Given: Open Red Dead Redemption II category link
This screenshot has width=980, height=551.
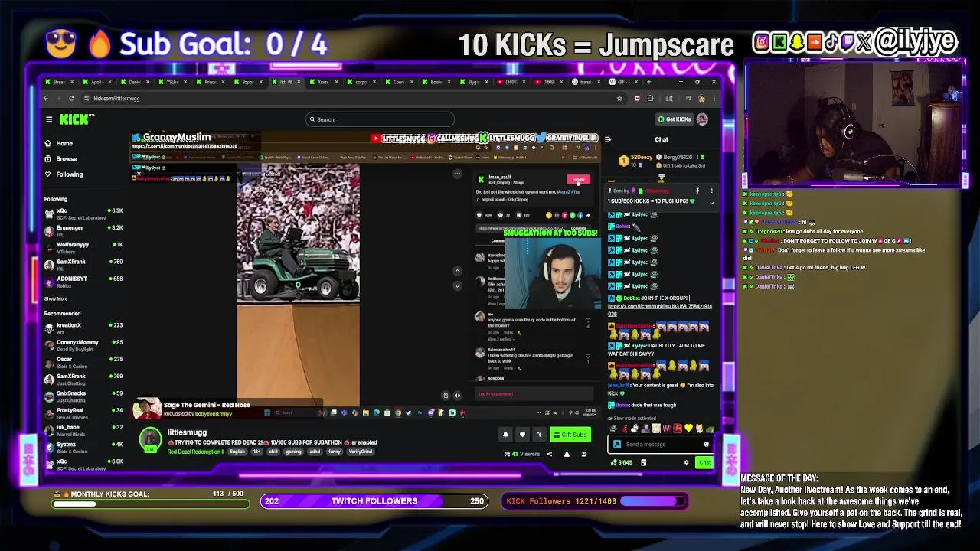Looking at the screenshot, I should tap(196, 452).
